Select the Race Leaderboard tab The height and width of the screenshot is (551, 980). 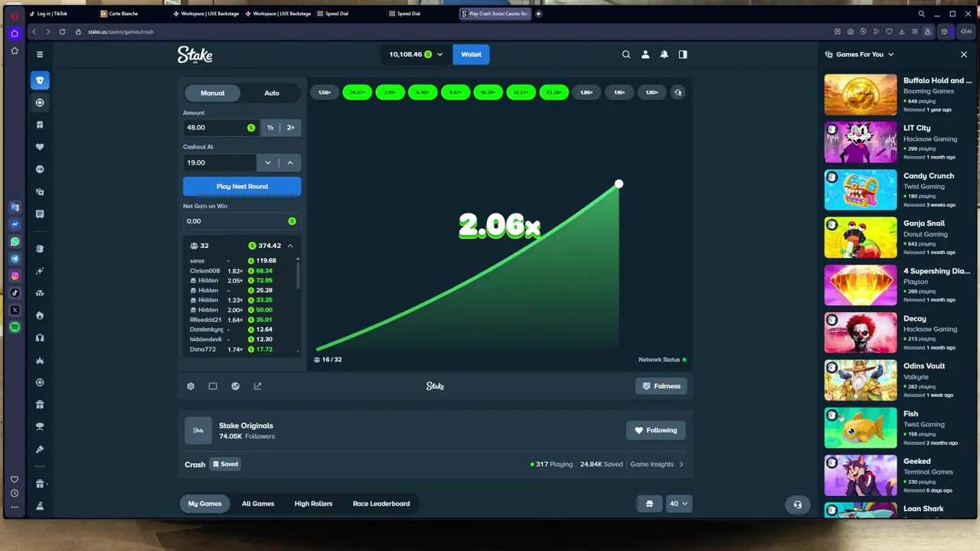pos(381,504)
